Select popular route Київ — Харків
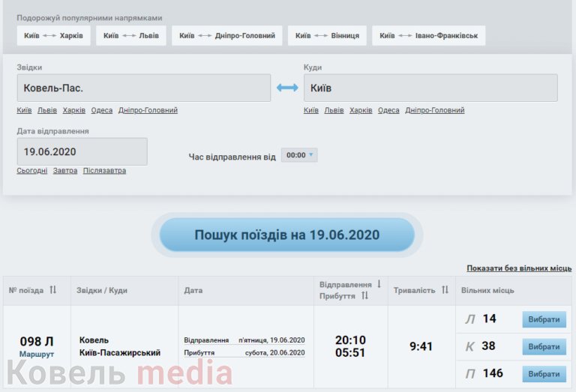The height and width of the screenshot is (392, 576). click(54, 35)
